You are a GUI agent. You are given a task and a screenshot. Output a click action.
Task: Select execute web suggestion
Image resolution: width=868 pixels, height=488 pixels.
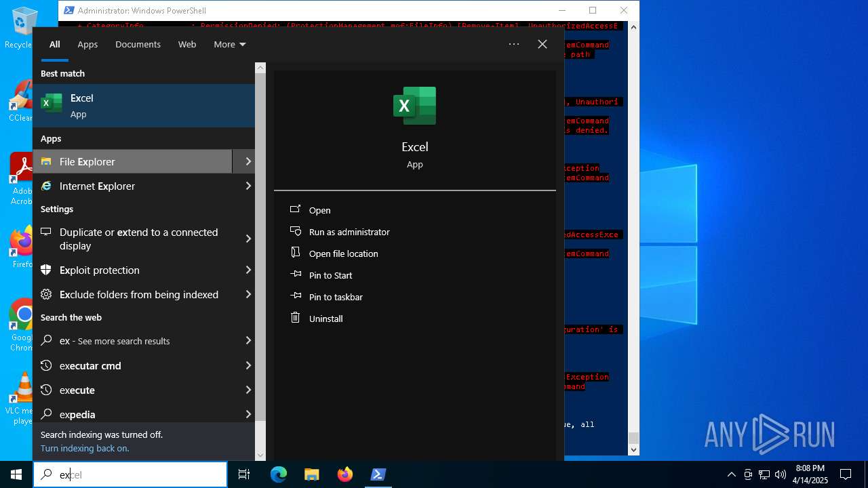tap(133, 390)
